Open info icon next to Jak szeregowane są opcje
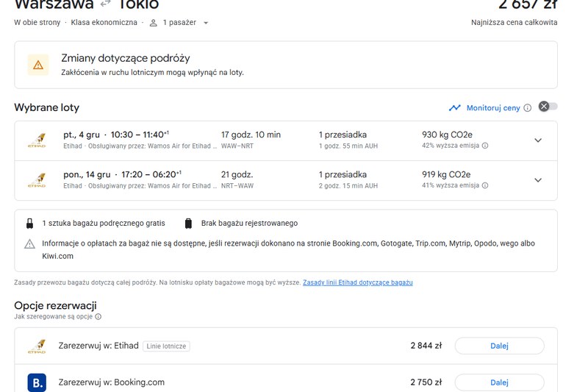This screenshot has height=392, width=588. [x=98, y=316]
